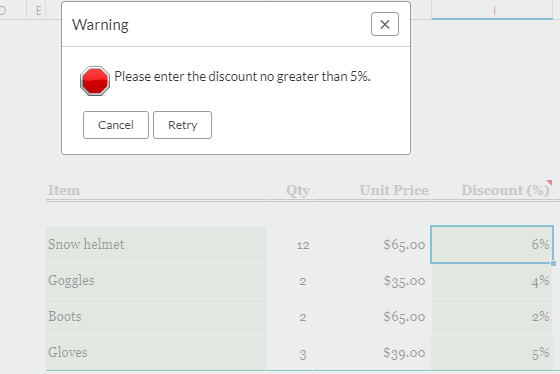Select the 6% discount cell
Viewport: 560px width, 374px height.
coord(492,245)
